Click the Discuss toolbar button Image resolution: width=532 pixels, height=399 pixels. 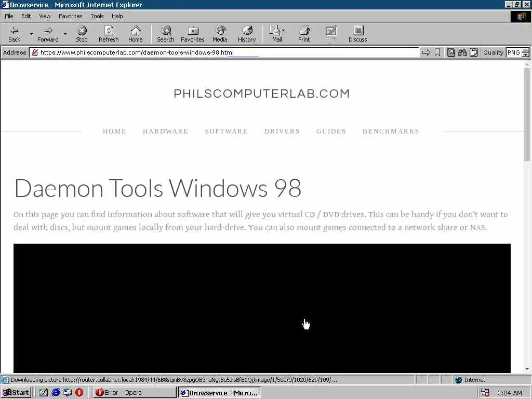point(357,34)
